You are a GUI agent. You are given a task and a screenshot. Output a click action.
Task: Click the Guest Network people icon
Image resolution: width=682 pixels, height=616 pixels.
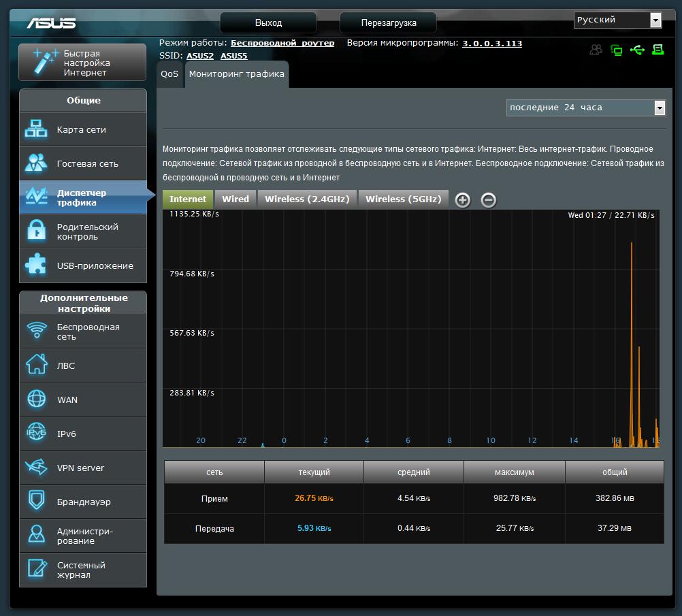click(x=36, y=163)
